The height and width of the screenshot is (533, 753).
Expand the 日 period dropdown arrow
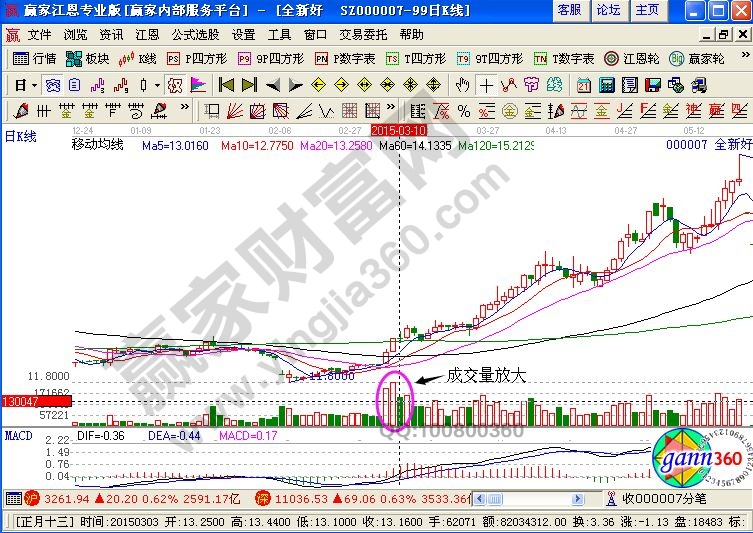click(x=33, y=84)
